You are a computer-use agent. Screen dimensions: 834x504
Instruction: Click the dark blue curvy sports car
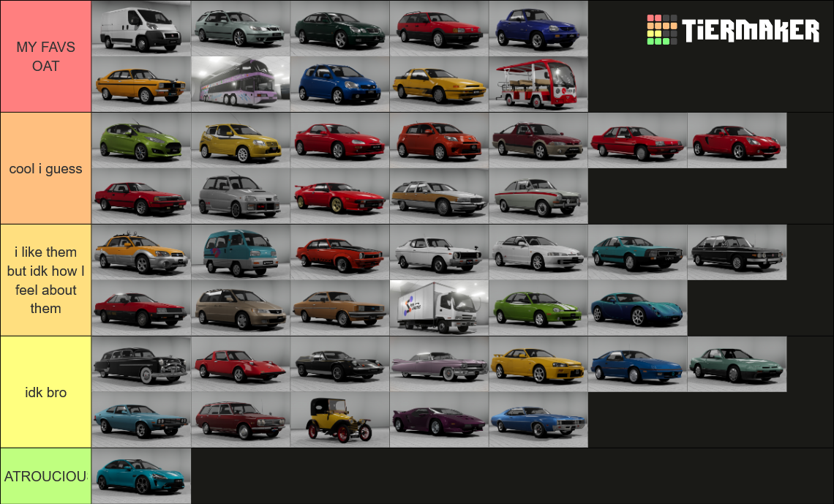(x=638, y=309)
